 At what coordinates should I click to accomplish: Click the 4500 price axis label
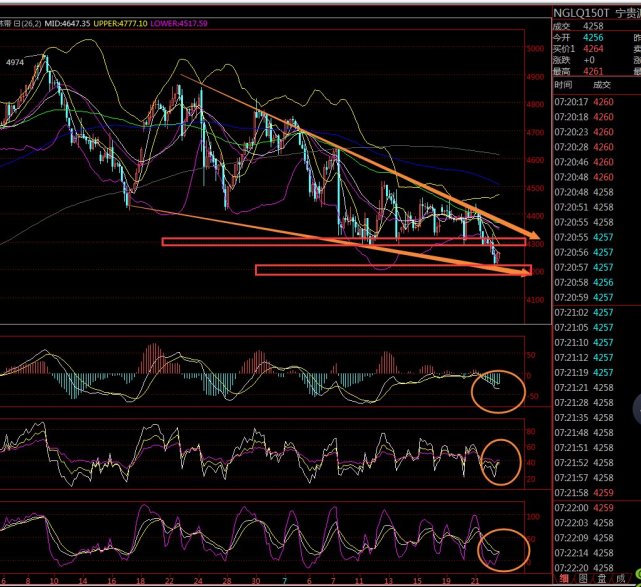pyautogui.click(x=536, y=188)
